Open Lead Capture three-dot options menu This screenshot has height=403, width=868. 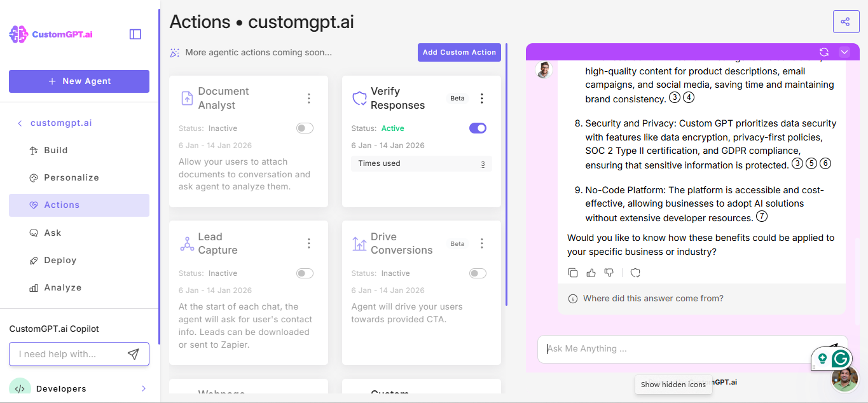tap(309, 243)
